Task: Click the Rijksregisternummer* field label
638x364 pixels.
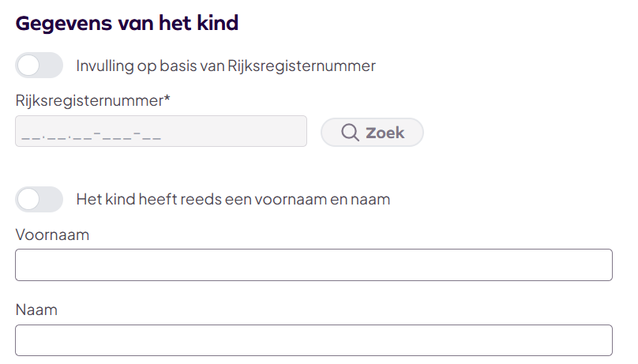Action: [89, 100]
